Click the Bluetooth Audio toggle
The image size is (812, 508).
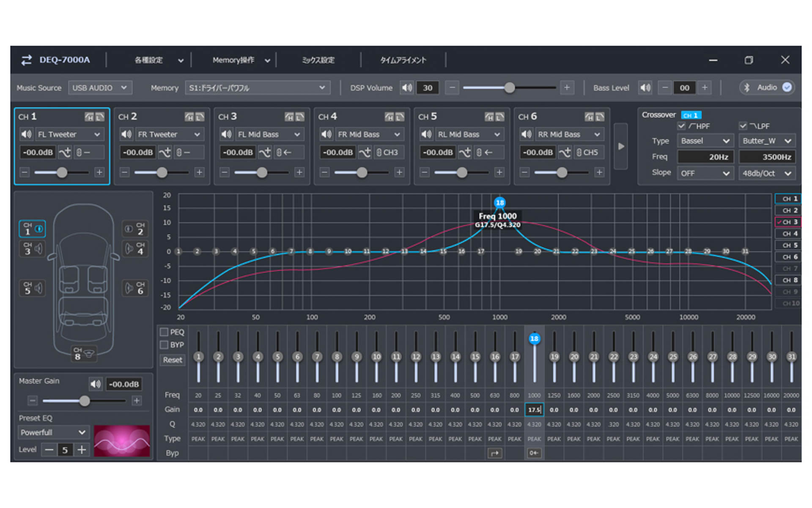787,87
